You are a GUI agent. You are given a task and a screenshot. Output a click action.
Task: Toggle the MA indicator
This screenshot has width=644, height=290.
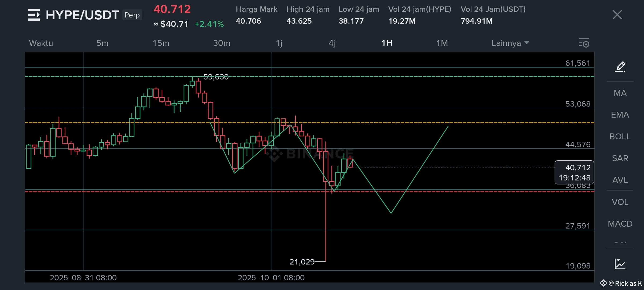(620, 93)
